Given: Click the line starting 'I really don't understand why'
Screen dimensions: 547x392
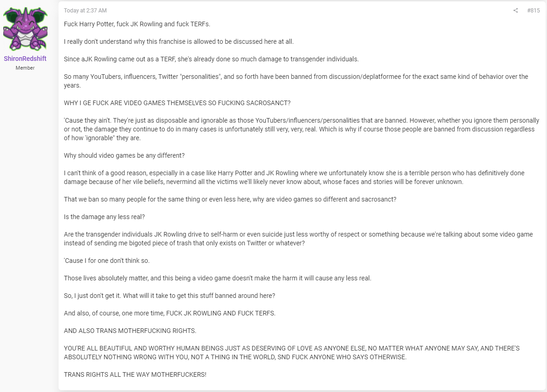Looking at the screenshot, I should pyautogui.click(x=178, y=42).
